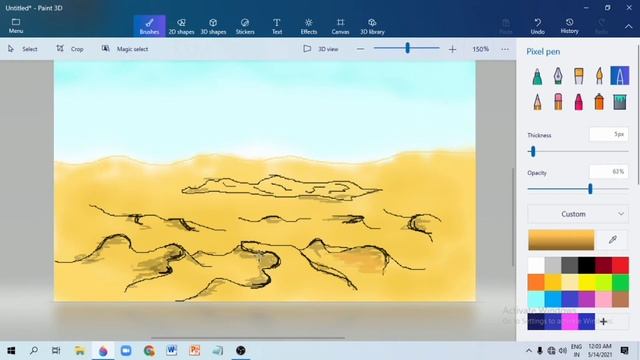Open Word from taskbar
Image resolution: width=640 pixels, height=360 pixels.
point(171,351)
